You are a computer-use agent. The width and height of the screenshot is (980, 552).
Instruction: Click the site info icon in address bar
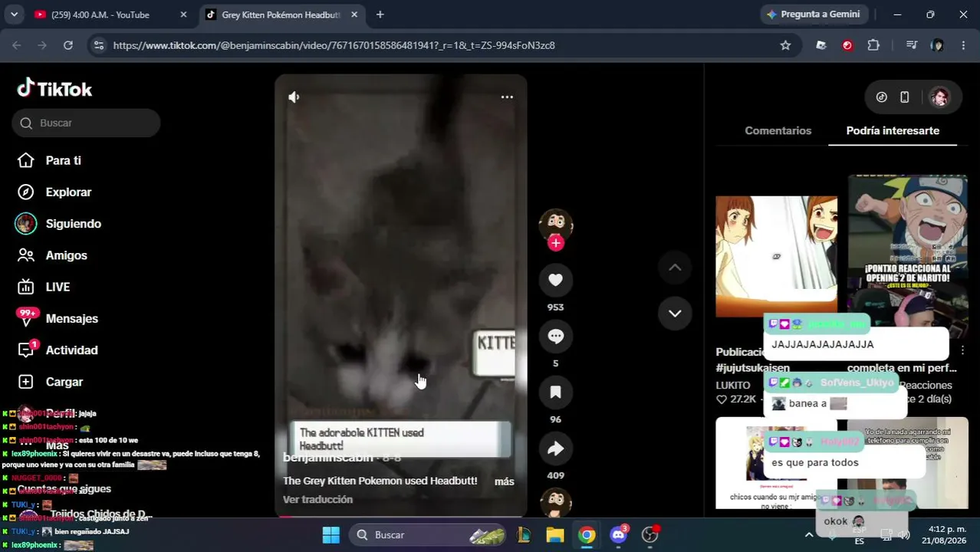coord(98,45)
